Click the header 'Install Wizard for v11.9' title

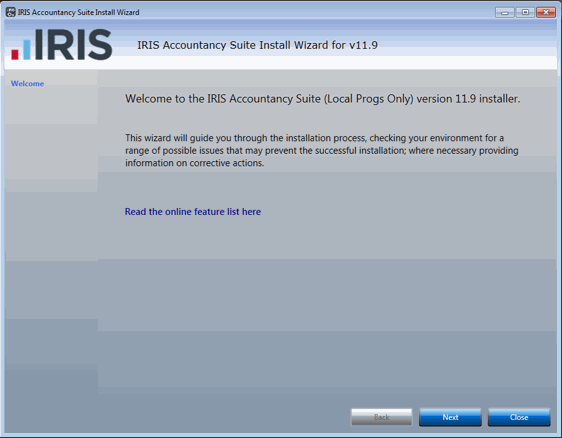coord(257,45)
